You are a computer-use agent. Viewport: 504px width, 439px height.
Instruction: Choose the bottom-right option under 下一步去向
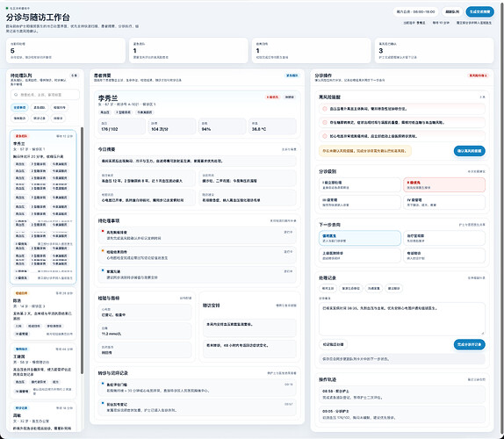point(444,255)
